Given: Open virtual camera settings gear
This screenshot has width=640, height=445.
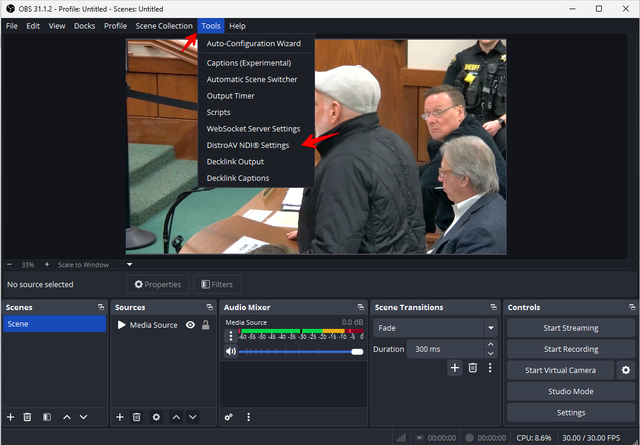Looking at the screenshot, I should pyautogui.click(x=626, y=370).
